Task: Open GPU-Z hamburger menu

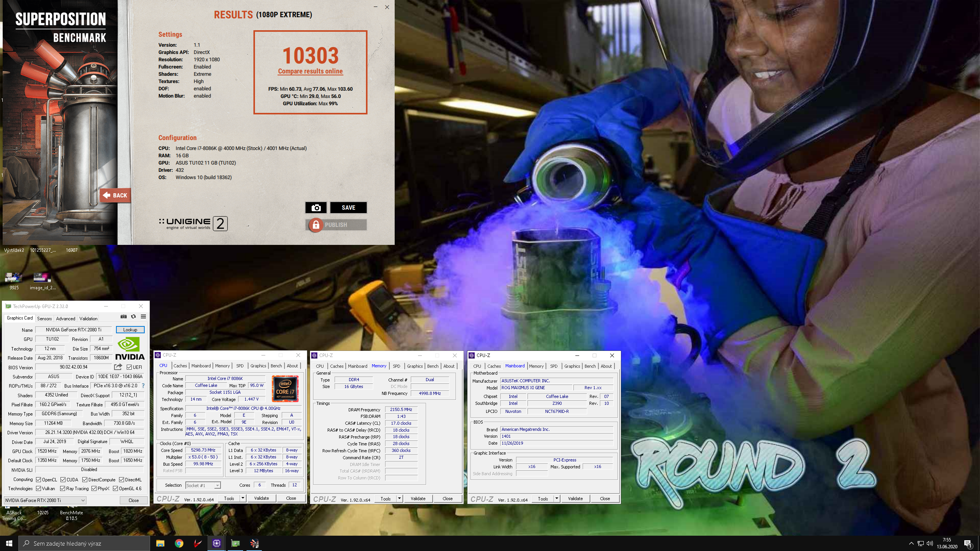Action: coord(143,316)
